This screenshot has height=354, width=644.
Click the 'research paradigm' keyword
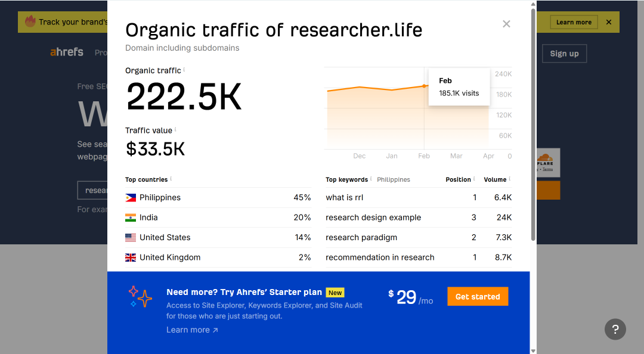[x=361, y=237]
